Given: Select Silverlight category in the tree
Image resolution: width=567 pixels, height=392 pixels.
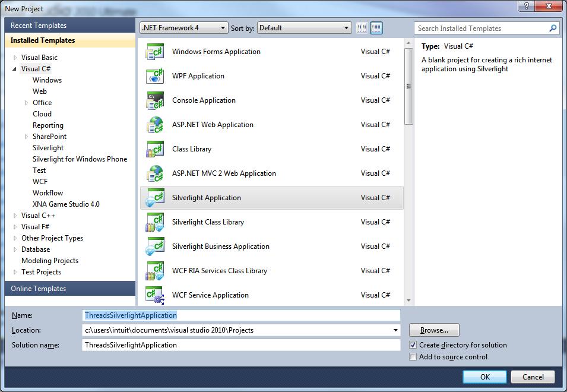Looking at the screenshot, I should coord(48,148).
